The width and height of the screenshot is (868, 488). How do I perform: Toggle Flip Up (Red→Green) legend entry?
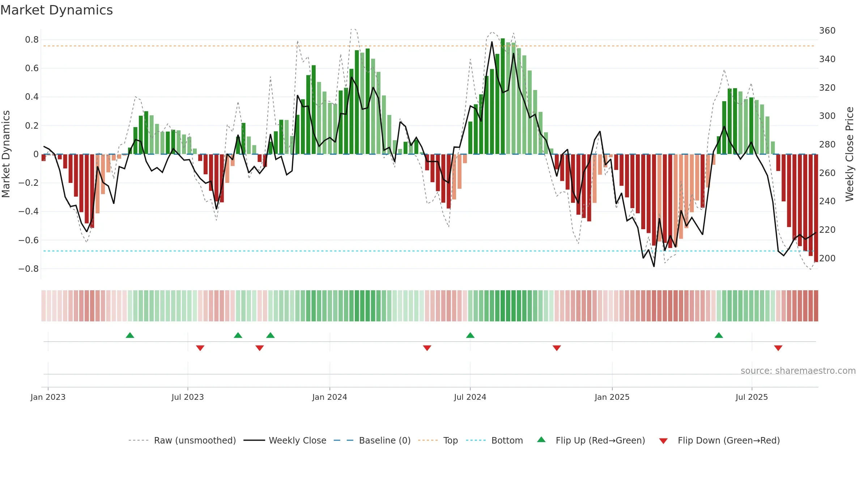click(x=591, y=440)
